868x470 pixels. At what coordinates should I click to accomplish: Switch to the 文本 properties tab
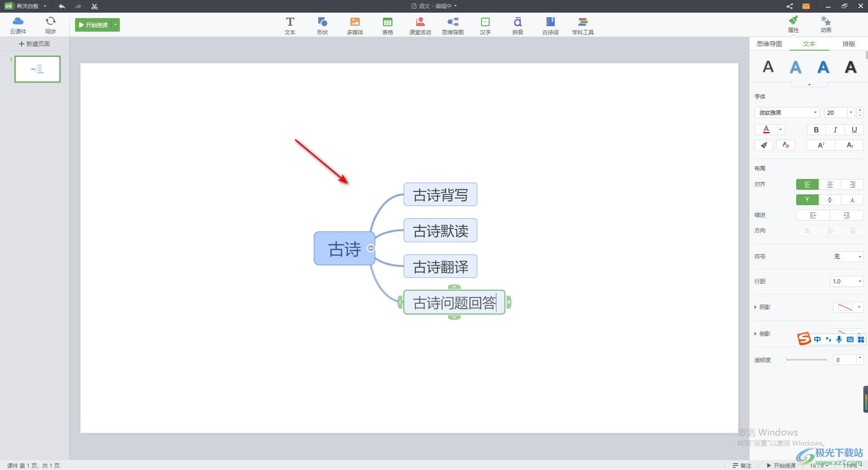809,44
